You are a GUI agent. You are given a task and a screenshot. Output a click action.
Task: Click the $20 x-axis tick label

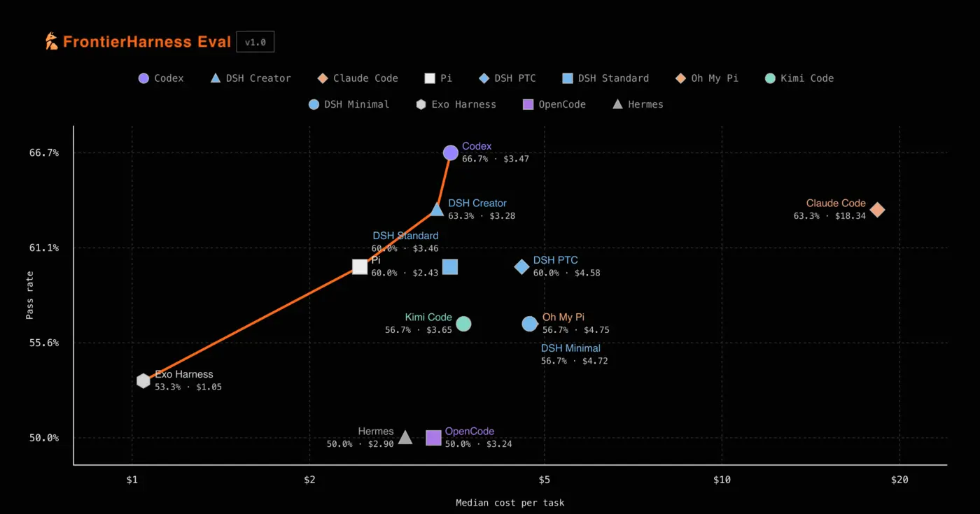tap(899, 480)
